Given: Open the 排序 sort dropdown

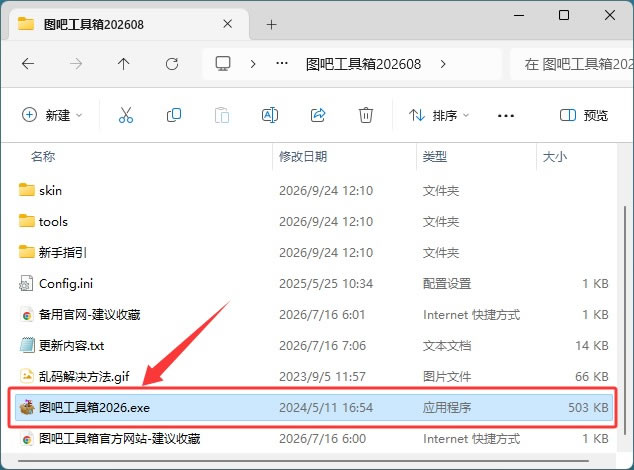Looking at the screenshot, I should tap(439, 116).
